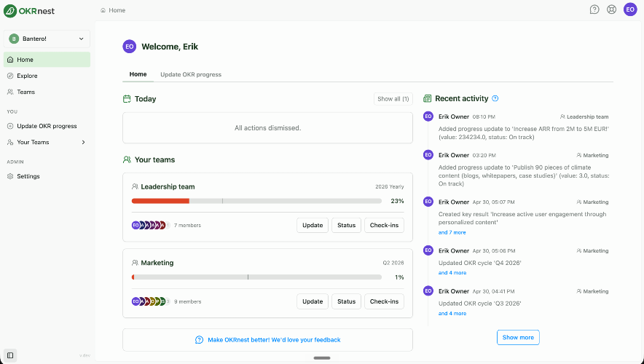Image resolution: width=644 pixels, height=364 pixels.
Task: Click 'Increase ARR from 2M to 5M EUR' activity text
Action: (524, 133)
